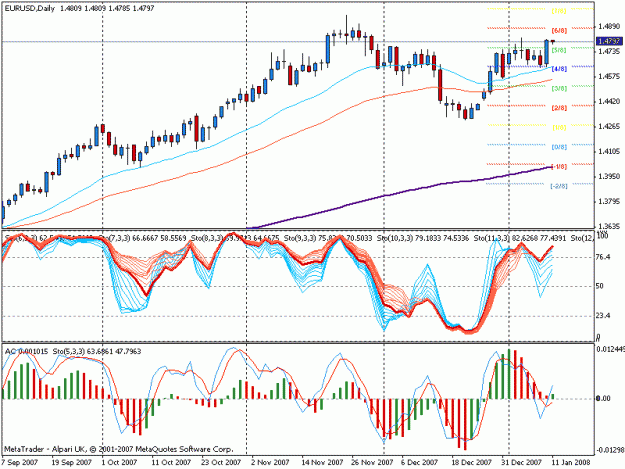Select the [1/8] Murrey level label
Screen dimensions: 625x469
point(559,128)
